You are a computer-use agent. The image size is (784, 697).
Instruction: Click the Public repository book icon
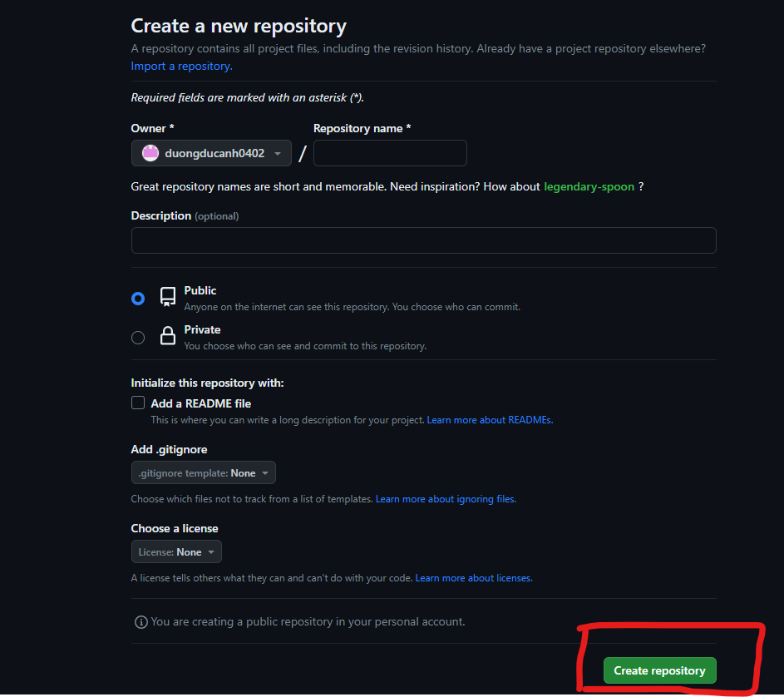pyautogui.click(x=168, y=297)
